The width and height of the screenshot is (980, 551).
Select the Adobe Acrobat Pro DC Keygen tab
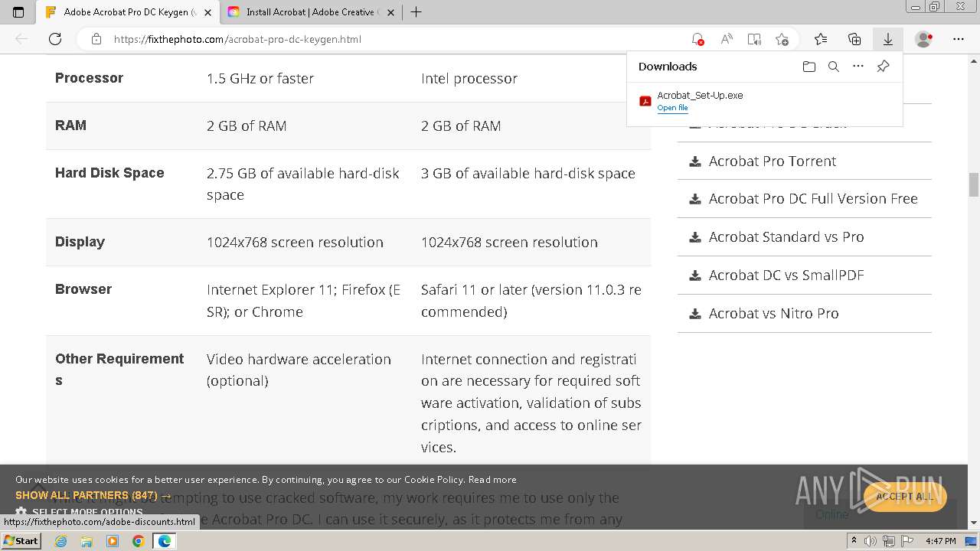coord(128,12)
